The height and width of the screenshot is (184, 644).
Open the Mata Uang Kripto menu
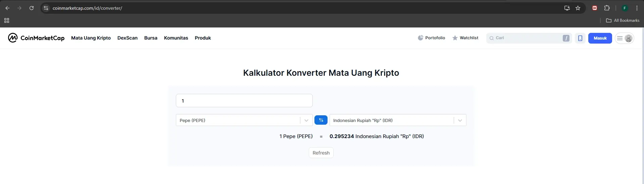click(x=91, y=38)
